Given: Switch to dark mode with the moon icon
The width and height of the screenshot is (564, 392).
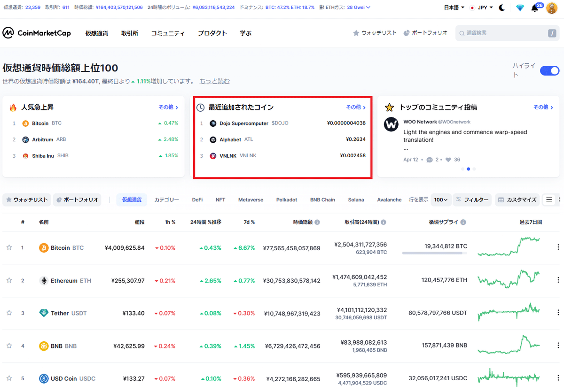Looking at the screenshot, I should click(x=502, y=8).
